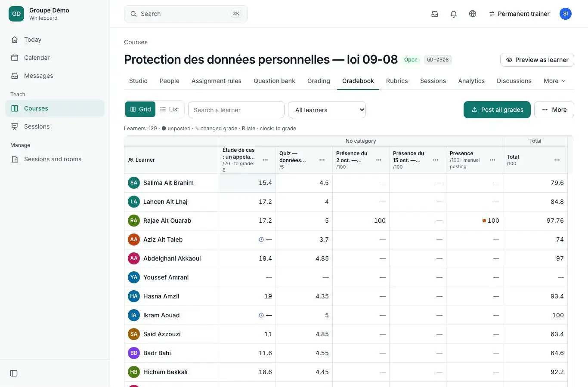Open the notifications bell

pyautogui.click(x=454, y=14)
